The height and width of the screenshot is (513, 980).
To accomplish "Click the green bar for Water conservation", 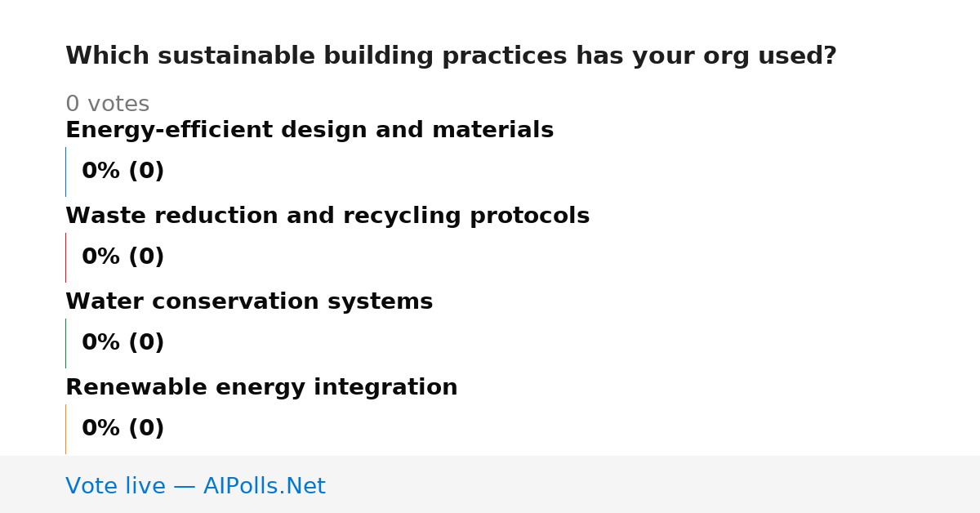I will point(65,343).
